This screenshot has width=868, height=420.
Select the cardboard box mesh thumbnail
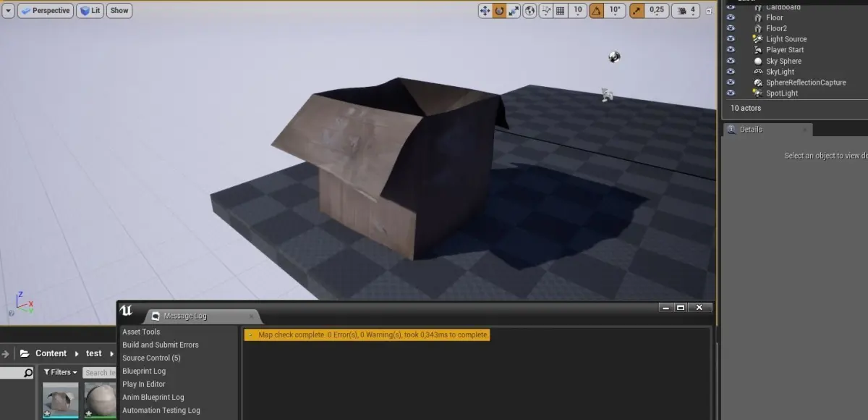[x=61, y=400]
